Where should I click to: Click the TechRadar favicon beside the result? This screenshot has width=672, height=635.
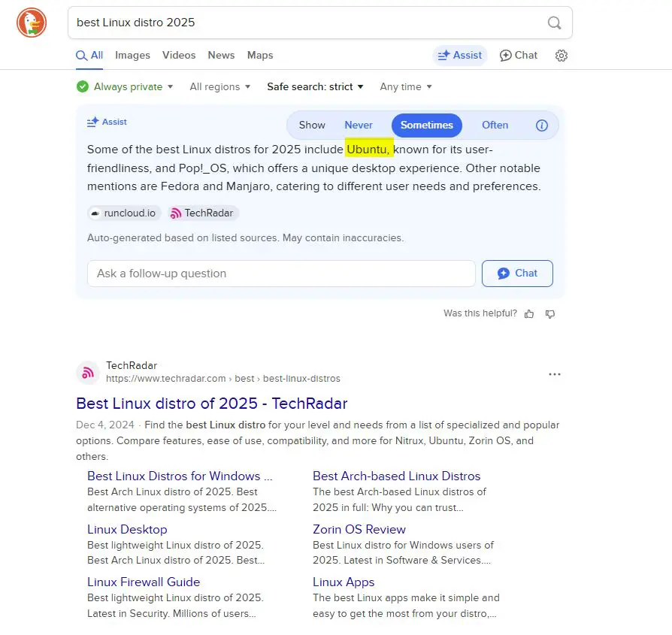coord(88,372)
